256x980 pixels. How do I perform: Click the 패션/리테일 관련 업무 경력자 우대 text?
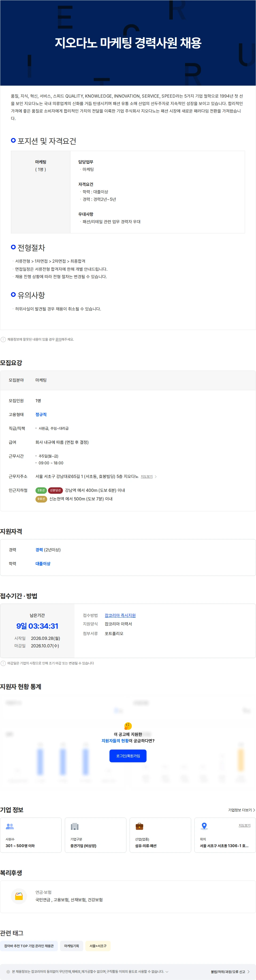[x=111, y=222]
